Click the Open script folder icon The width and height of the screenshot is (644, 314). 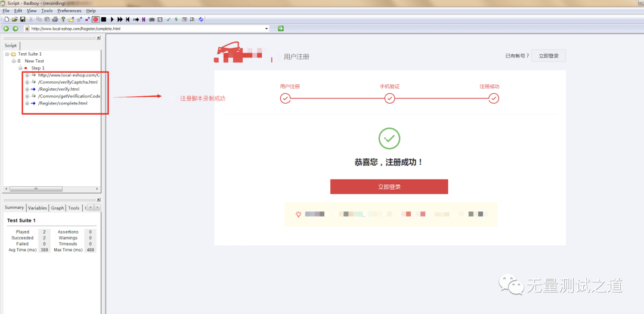pyautogui.click(x=14, y=19)
